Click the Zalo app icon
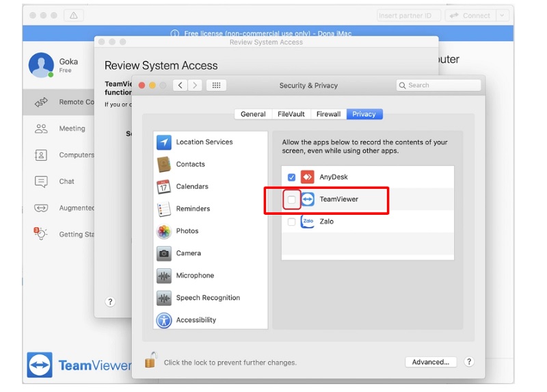Screen dimensions: 547x392 coord(307,222)
